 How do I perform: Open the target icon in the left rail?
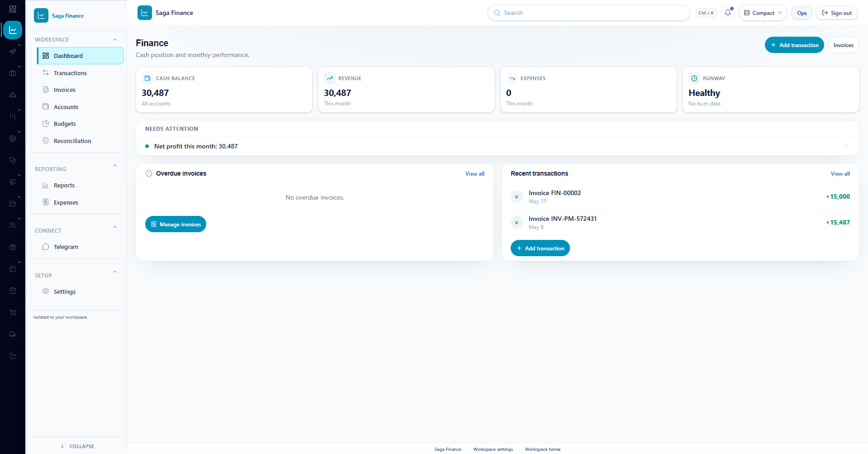pyautogui.click(x=13, y=138)
